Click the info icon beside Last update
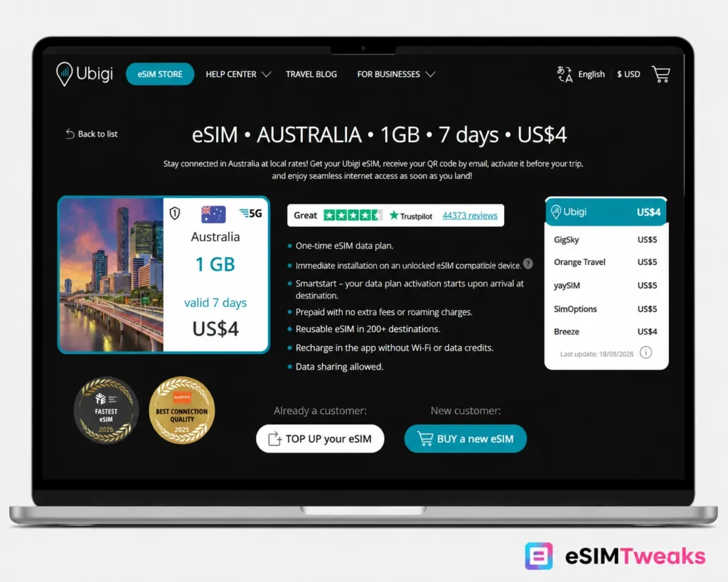The image size is (728, 582). click(646, 352)
